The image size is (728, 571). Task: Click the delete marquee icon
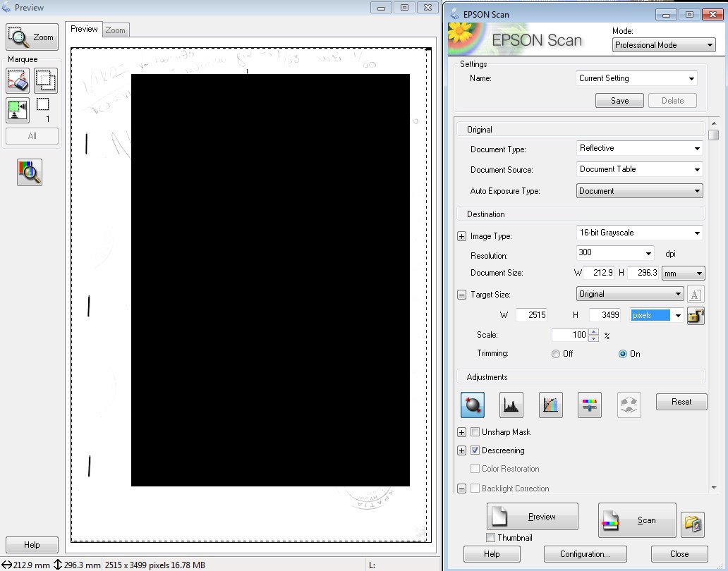tap(18, 82)
